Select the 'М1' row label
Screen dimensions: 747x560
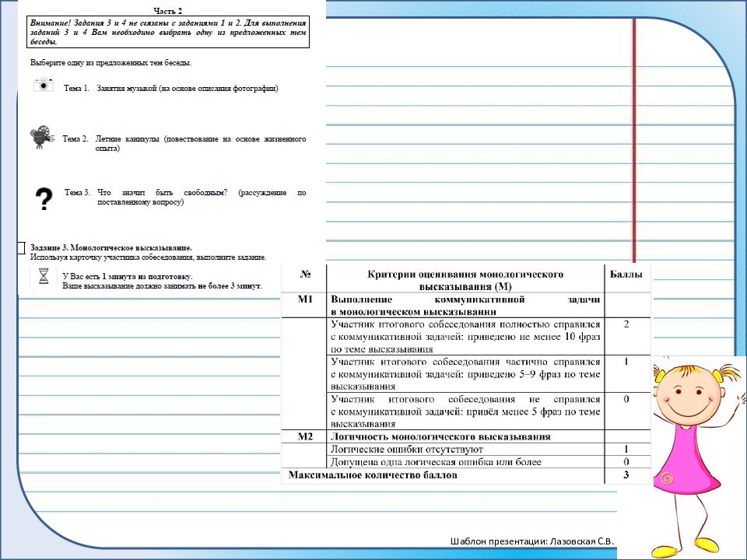pos(305,299)
